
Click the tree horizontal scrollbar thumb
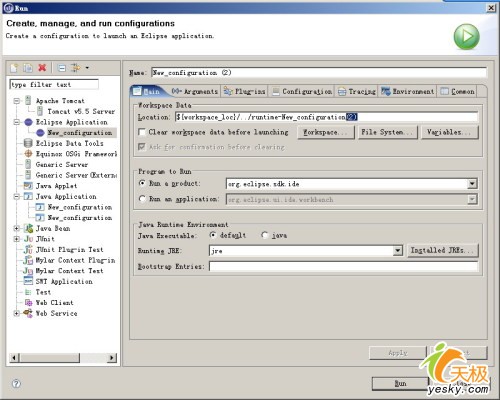49,358
